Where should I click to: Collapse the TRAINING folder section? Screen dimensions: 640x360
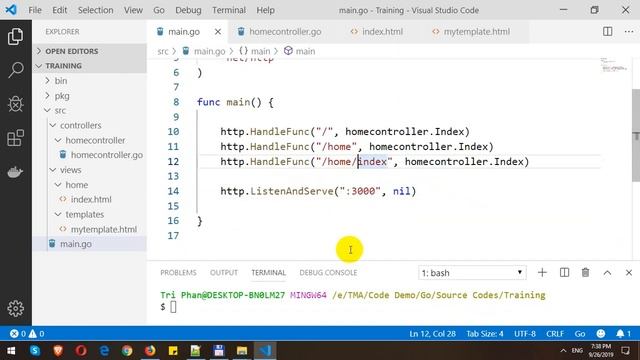(x=90, y=66)
